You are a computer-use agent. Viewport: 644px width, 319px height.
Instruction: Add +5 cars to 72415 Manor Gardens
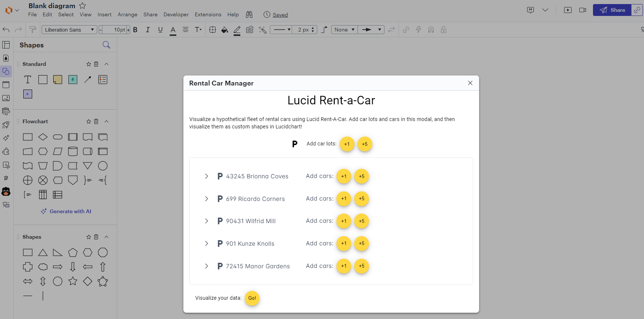(362, 266)
